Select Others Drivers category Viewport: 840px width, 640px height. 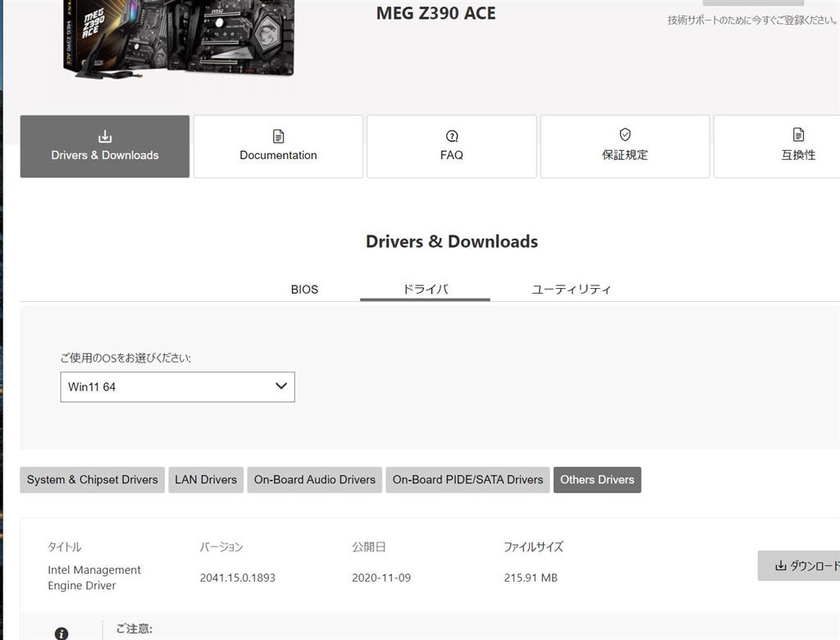coord(597,480)
